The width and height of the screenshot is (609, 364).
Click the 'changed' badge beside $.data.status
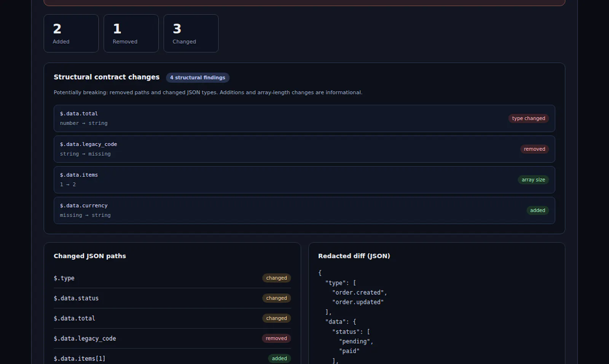[x=276, y=298]
